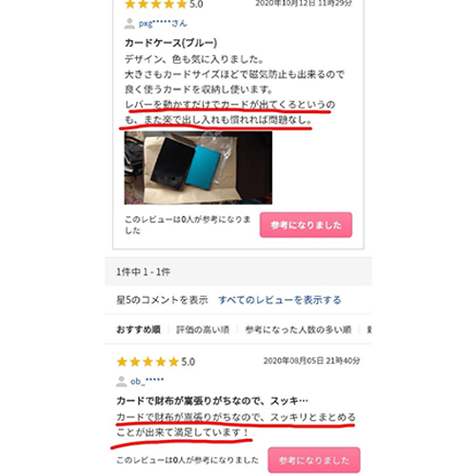Click the 星5のコメントを表示 label

coord(162,300)
